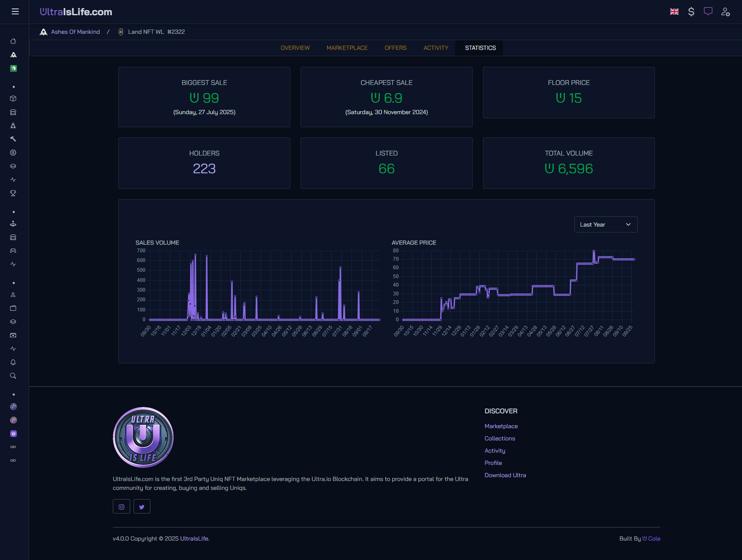Viewport: 742px width, 560px height.
Task: Click the Twitter icon in the footer
Action: coord(142,506)
